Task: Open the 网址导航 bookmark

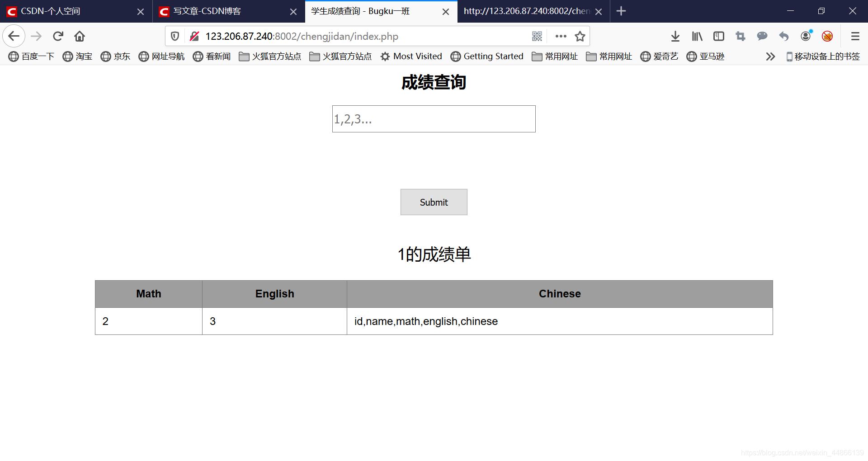Action: click(161, 56)
